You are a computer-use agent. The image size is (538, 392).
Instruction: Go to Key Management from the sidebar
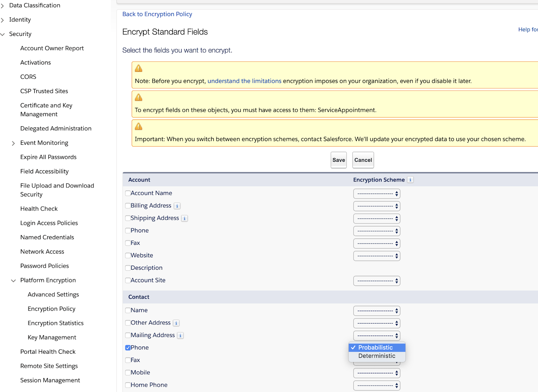[x=51, y=337]
